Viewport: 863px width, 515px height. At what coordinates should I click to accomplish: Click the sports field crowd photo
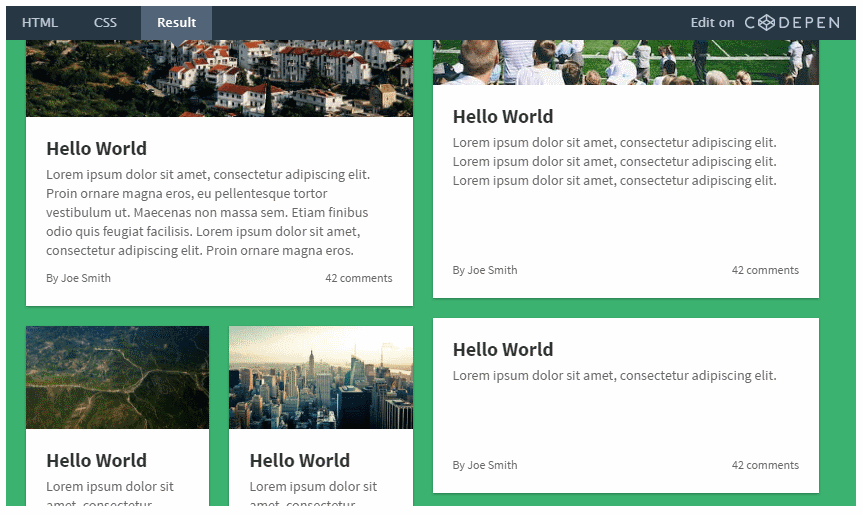(626, 62)
